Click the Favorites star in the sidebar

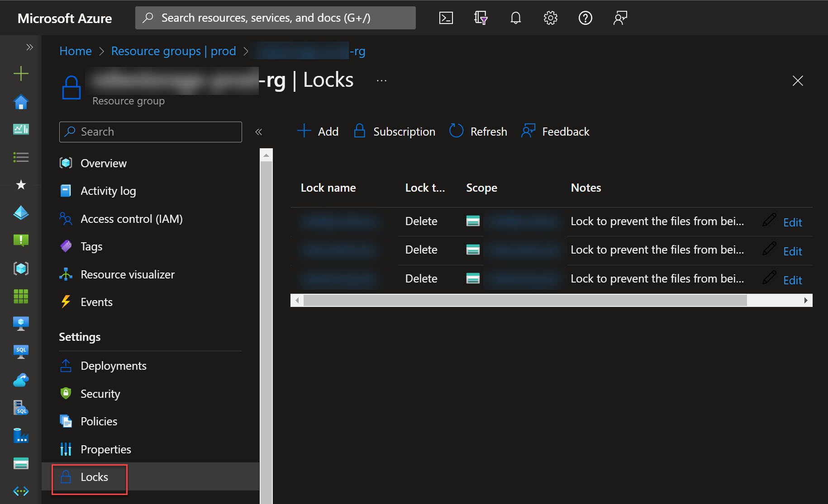click(21, 184)
